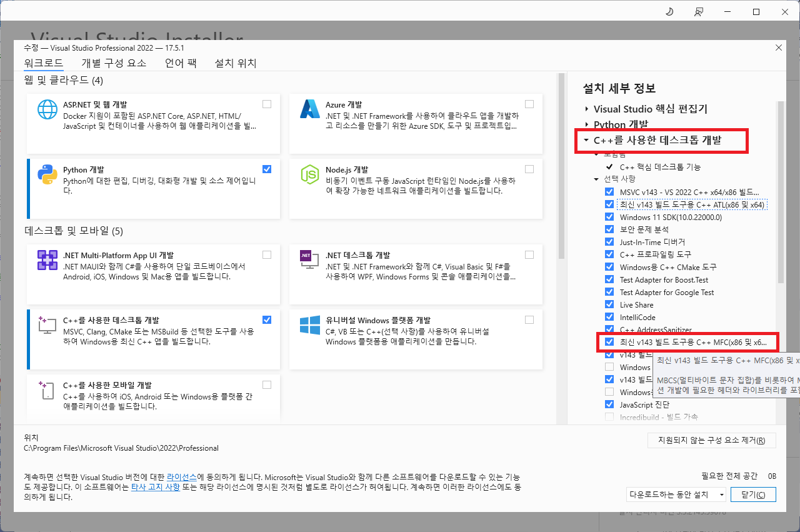Click the moon theme icon in title bar

pos(669,12)
